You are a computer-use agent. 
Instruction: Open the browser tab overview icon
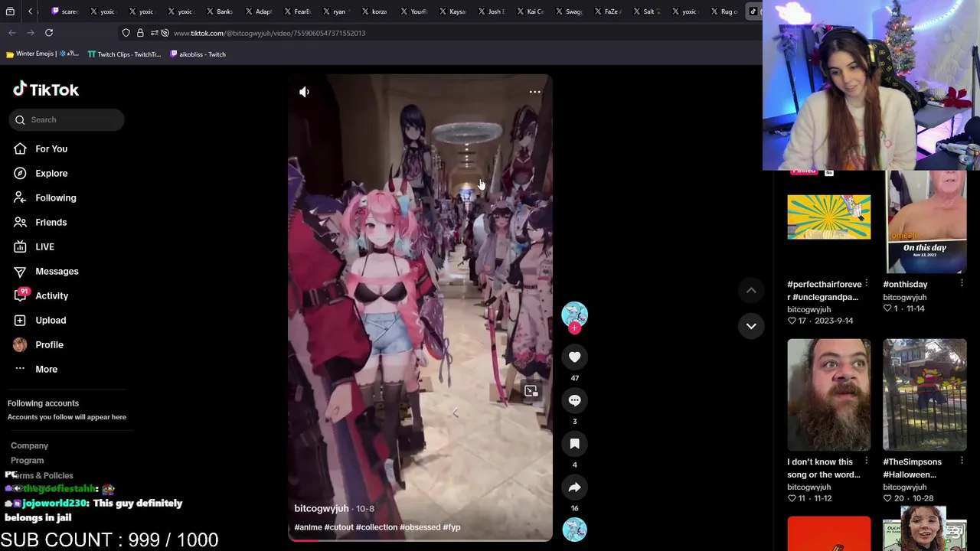(10, 11)
